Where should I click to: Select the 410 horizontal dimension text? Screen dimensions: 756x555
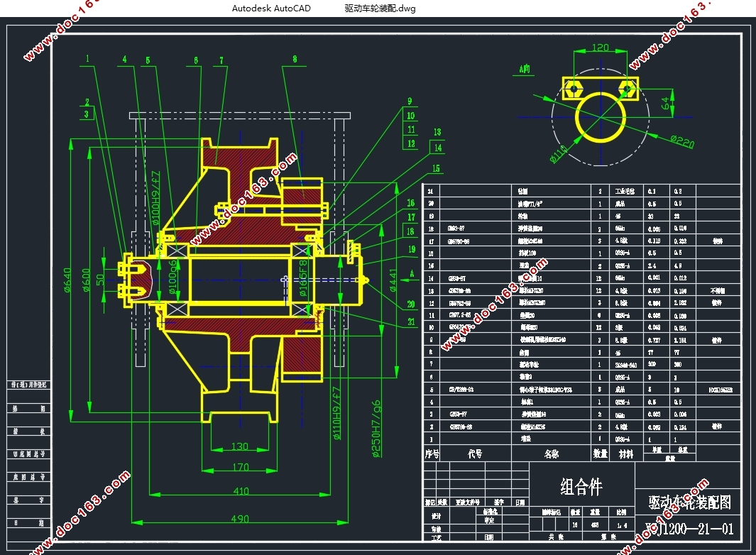click(x=241, y=490)
